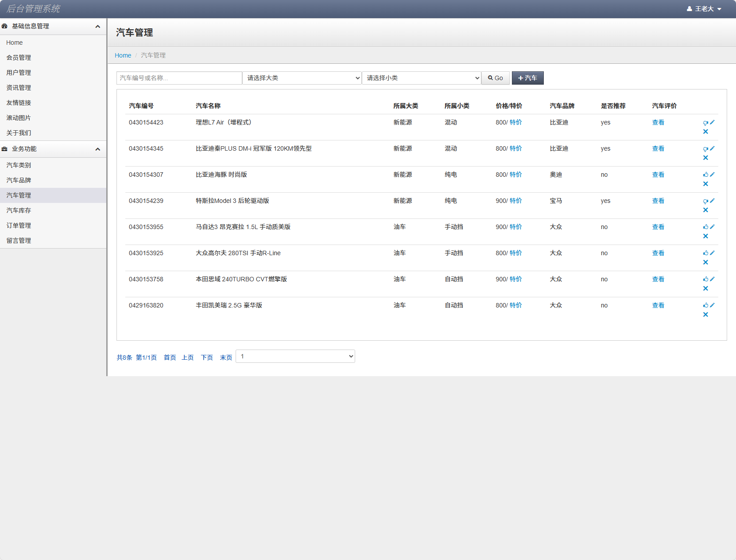Open 汽车库存 in the sidebar
Image resolution: width=736 pixels, height=560 pixels.
pyautogui.click(x=19, y=210)
